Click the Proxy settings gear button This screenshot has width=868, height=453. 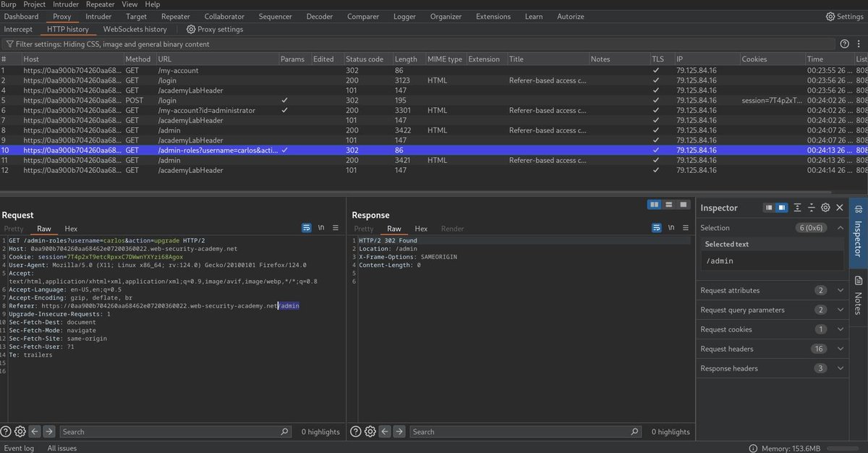tap(214, 30)
